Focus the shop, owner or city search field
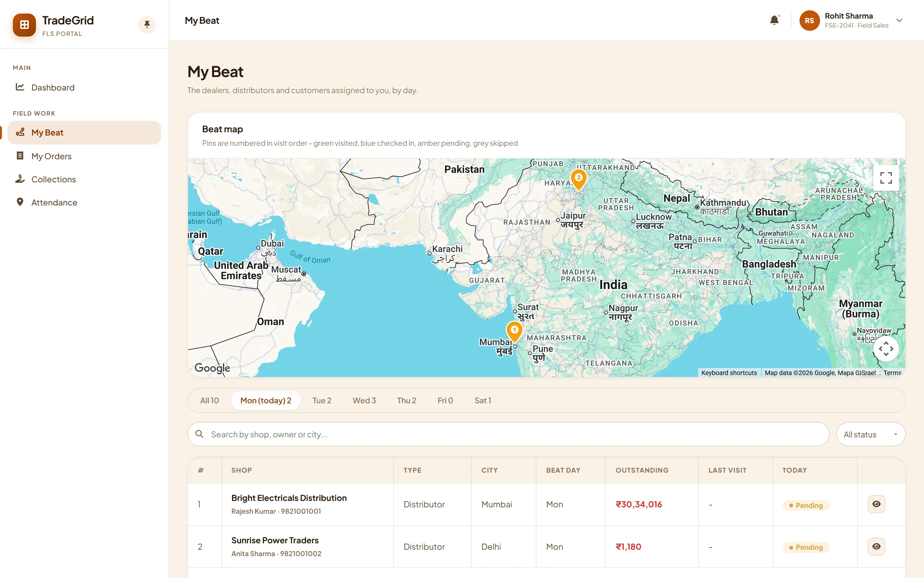Image resolution: width=924 pixels, height=578 pixels. [x=508, y=434]
